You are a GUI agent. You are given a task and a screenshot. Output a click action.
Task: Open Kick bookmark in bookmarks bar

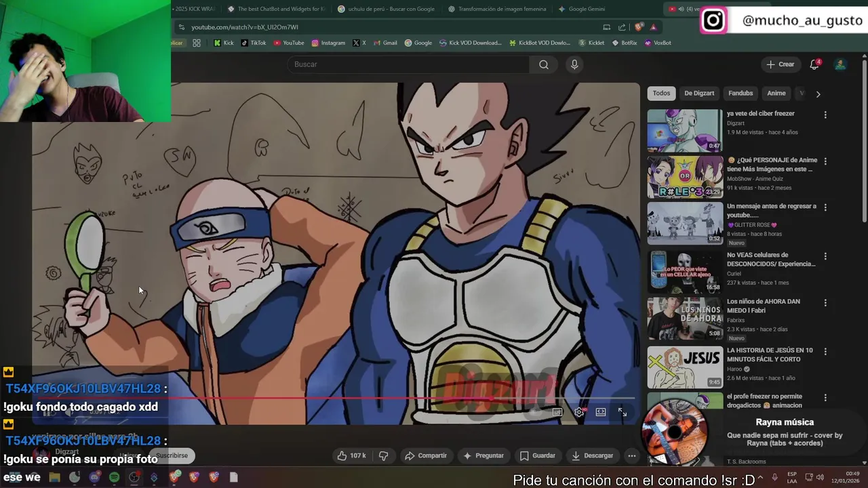(x=223, y=43)
